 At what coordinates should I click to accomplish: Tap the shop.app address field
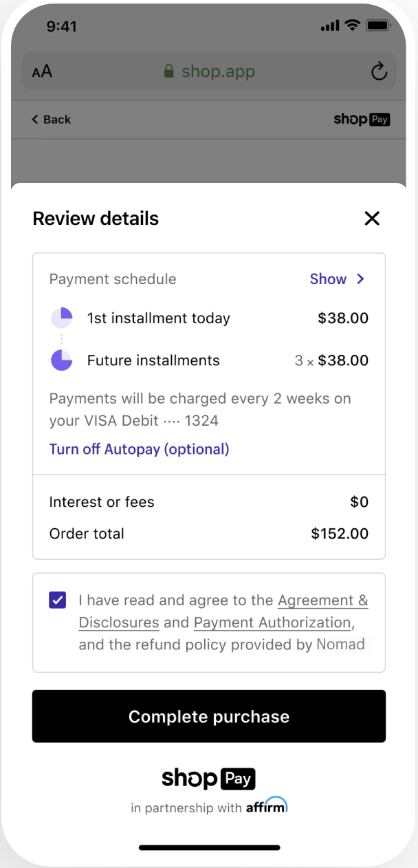218,72
